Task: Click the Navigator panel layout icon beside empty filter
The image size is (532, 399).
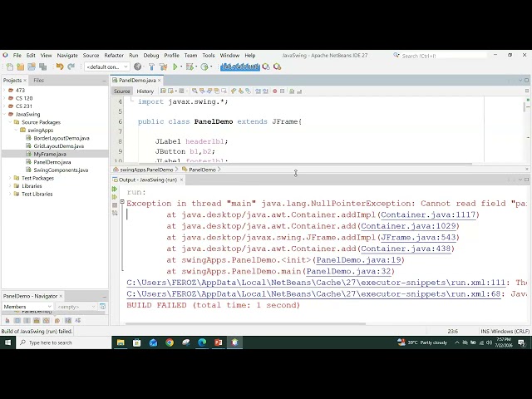Action: pyautogui.click(x=102, y=307)
